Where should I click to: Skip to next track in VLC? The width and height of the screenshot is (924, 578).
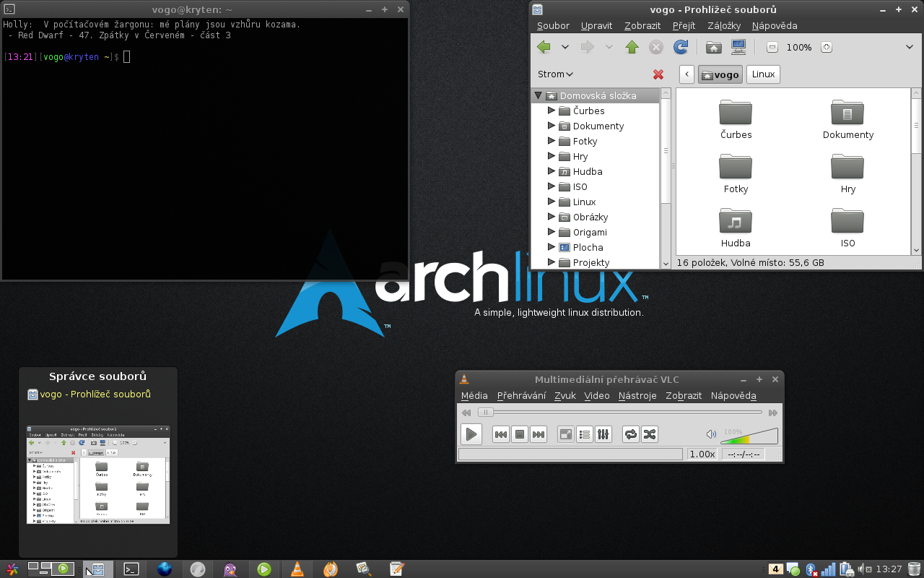coord(539,434)
